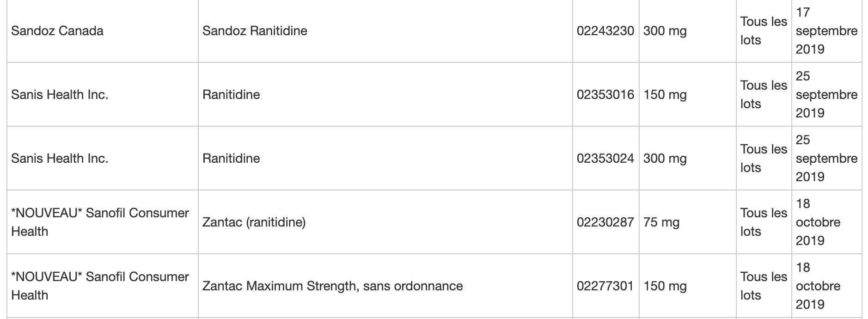Select DIN number 02353024
The width and height of the screenshot is (868, 319).
605,159
